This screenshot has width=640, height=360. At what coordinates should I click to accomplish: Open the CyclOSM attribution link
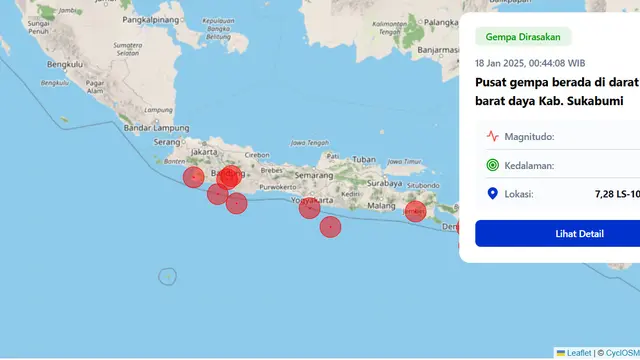[x=622, y=353]
